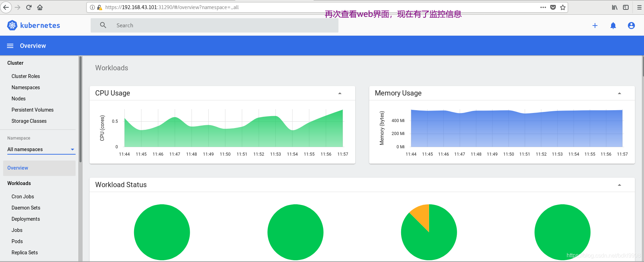Click the Overview title in the blue bar
The height and width of the screenshot is (262, 644).
[33, 46]
